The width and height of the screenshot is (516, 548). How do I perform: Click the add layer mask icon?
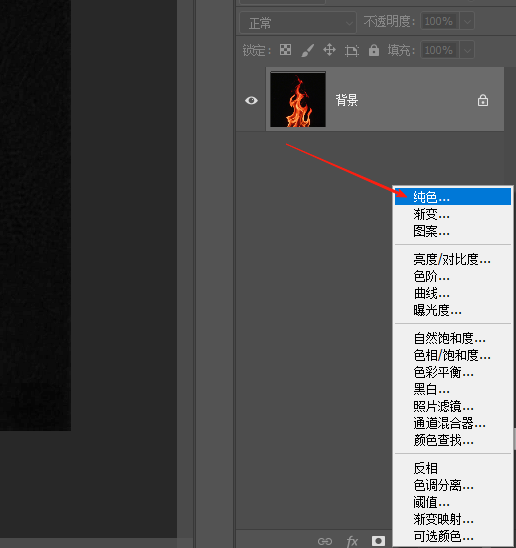(378, 541)
